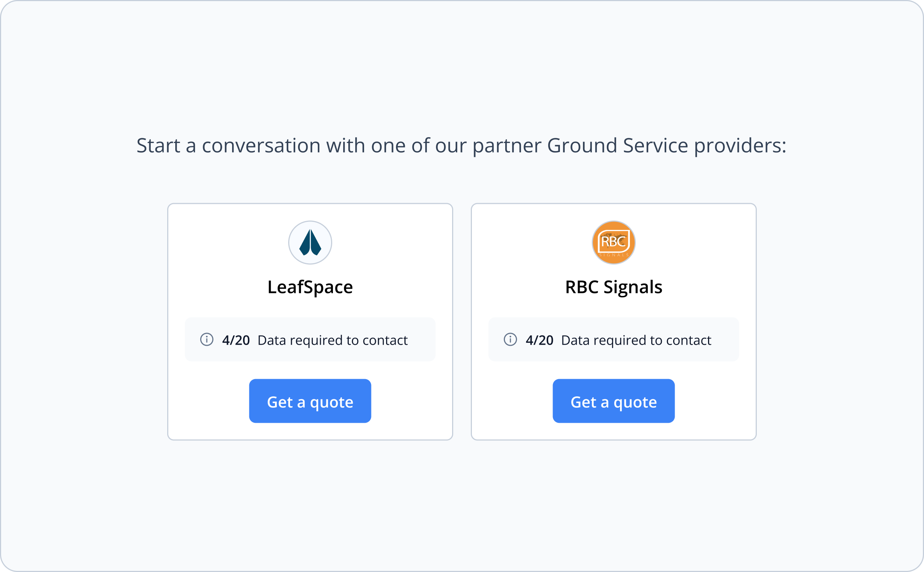924x572 pixels.
Task: Get a quote from LeafSpace
Action: [x=310, y=401]
